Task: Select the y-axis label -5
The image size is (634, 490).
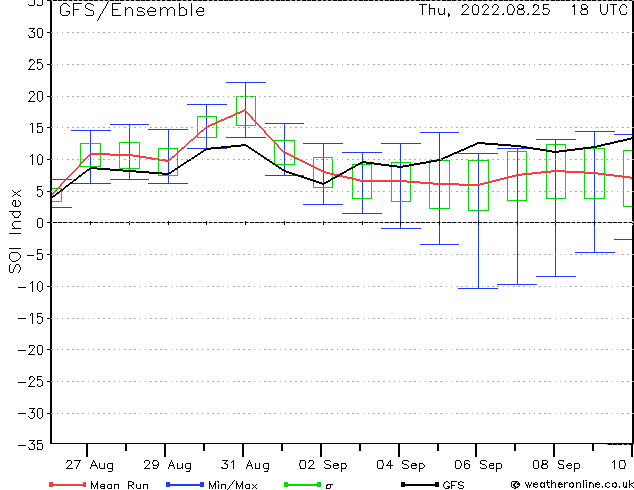Action: pos(35,255)
